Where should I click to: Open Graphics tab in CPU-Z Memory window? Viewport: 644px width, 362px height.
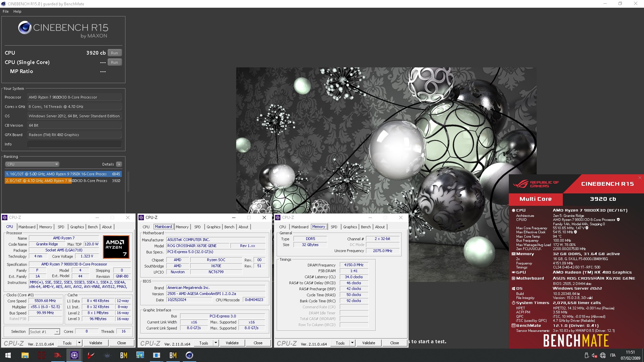tap(350, 227)
